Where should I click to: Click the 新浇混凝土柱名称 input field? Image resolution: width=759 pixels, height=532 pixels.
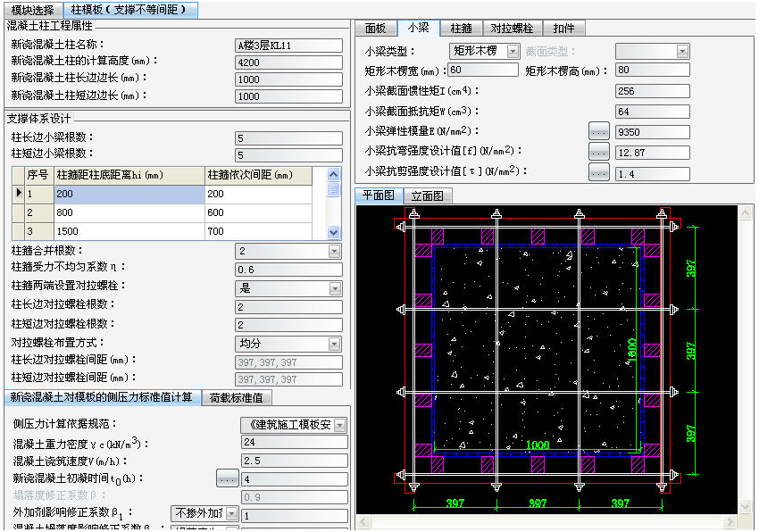pyautogui.click(x=288, y=46)
